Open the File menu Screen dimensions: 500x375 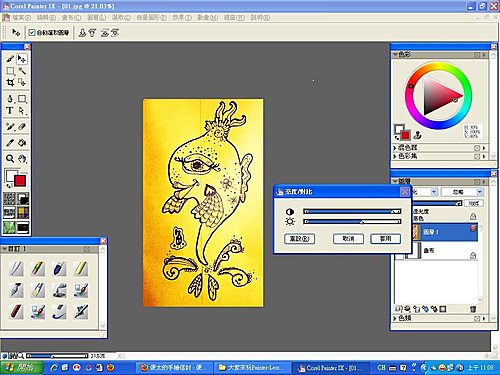(22, 17)
